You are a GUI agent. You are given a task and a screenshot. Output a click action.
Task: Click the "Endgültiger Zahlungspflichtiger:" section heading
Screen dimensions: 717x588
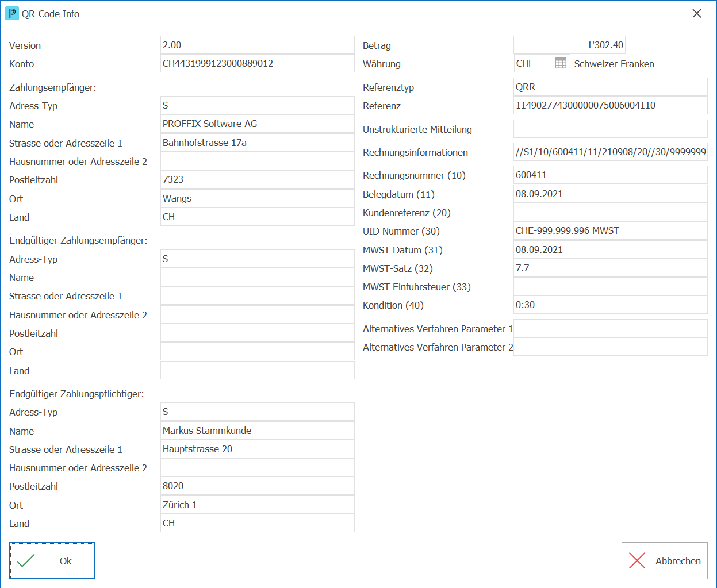(x=76, y=394)
